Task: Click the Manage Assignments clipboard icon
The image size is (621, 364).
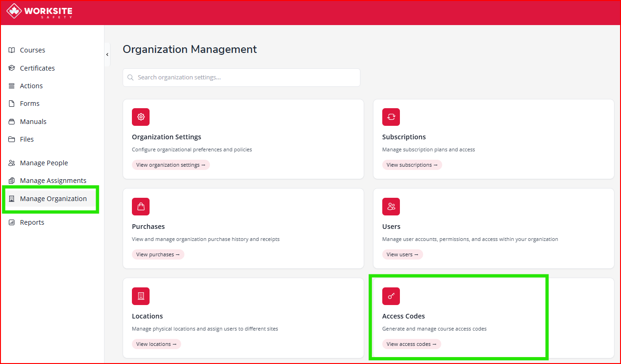Action: tap(12, 181)
